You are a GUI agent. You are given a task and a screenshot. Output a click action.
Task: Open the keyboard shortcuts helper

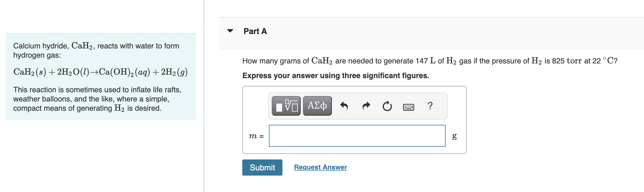click(x=408, y=107)
